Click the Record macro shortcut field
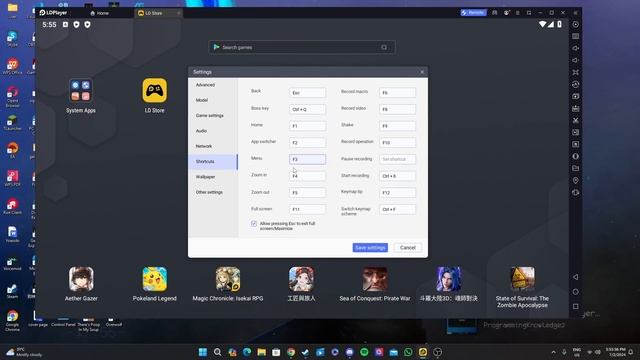Screen dimensions: 640x360 tap(398, 93)
